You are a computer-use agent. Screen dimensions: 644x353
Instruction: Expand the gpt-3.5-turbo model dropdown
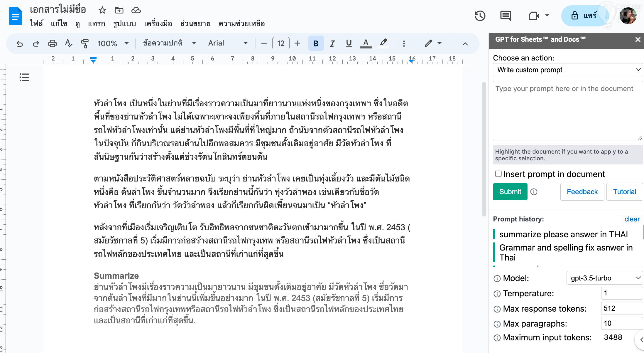coord(604,278)
